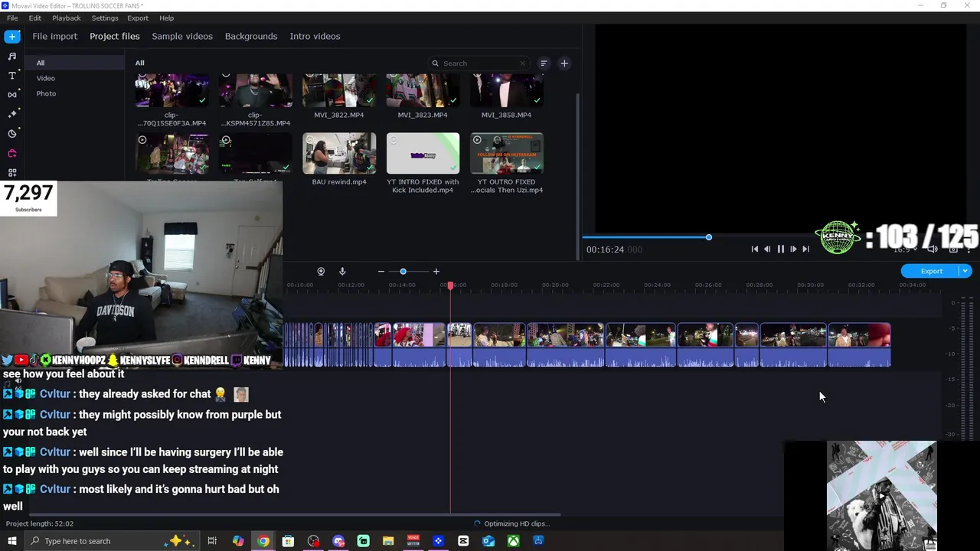Select the MVI_3858.MP4 thumbnail

tap(507, 90)
